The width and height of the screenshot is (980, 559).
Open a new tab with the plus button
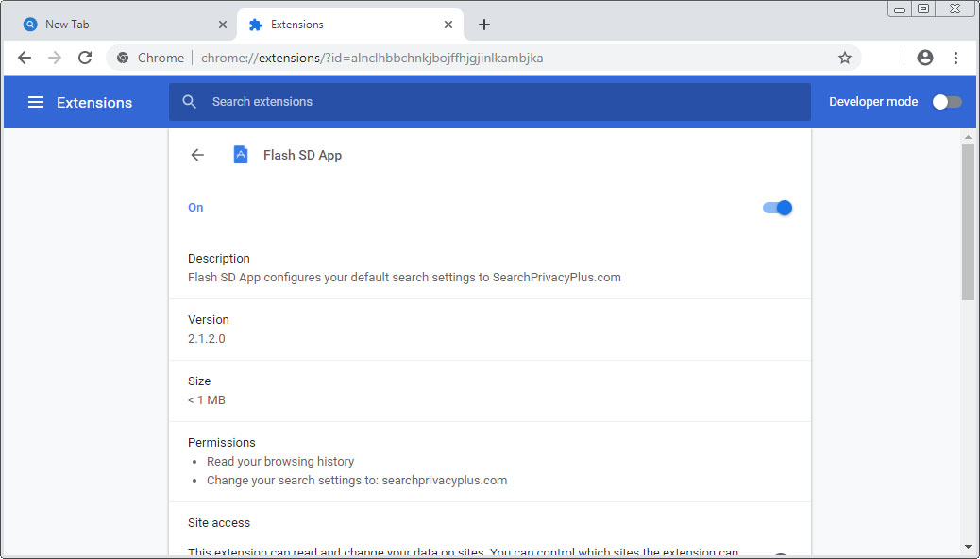point(484,25)
